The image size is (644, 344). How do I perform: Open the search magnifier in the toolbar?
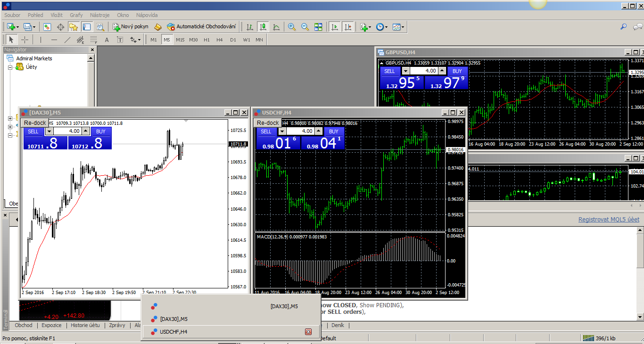click(x=624, y=27)
